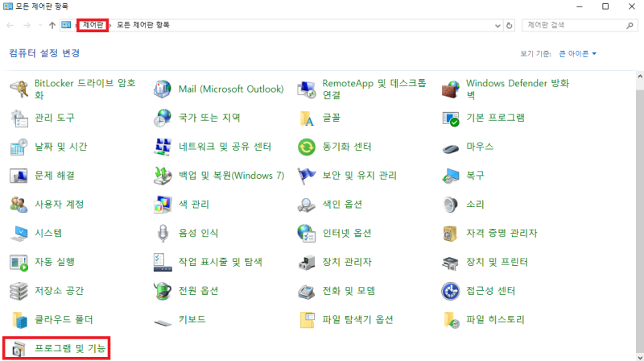Viewport: 644px width, 361px height.
Task: Click 제어판 in the address breadcrumb
Action: (93, 25)
